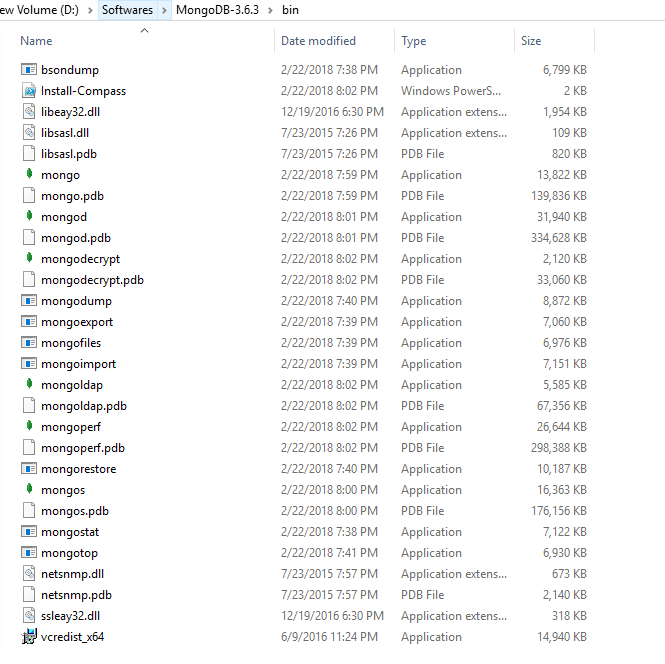Go to MongoDB-3.6.3 folder in breadcrumb
This screenshot has height=664, width=665.
217,10
